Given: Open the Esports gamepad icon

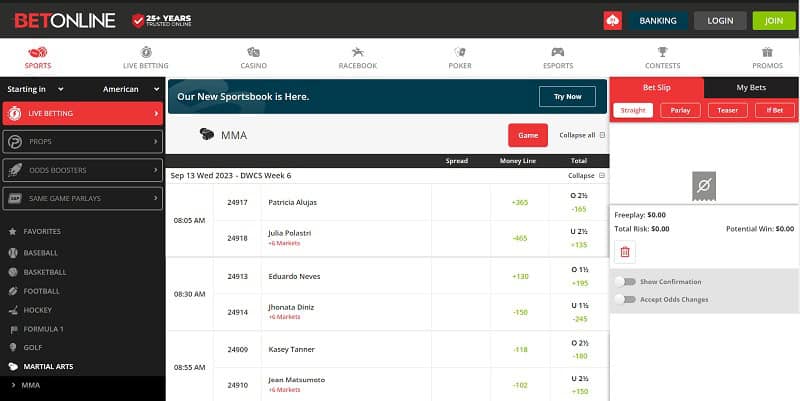Looking at the screenshot, I should (558, 52).
